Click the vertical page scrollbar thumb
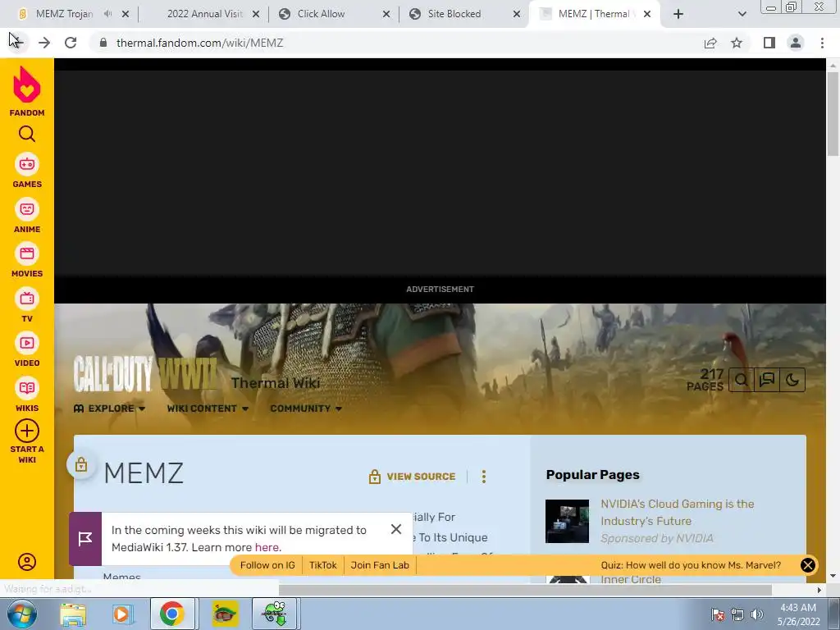840x630 pixels. point(833,114)
